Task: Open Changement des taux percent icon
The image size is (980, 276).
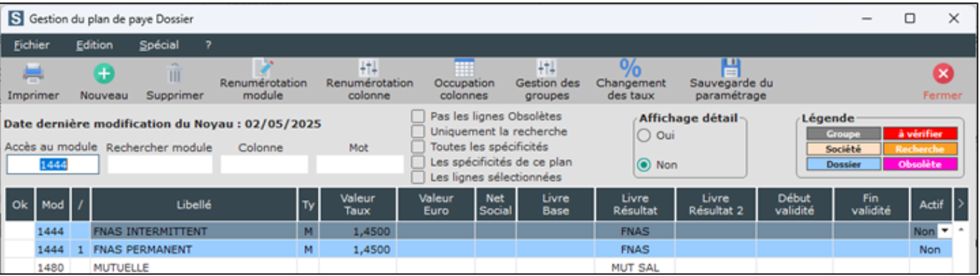Action: [631, 67]
